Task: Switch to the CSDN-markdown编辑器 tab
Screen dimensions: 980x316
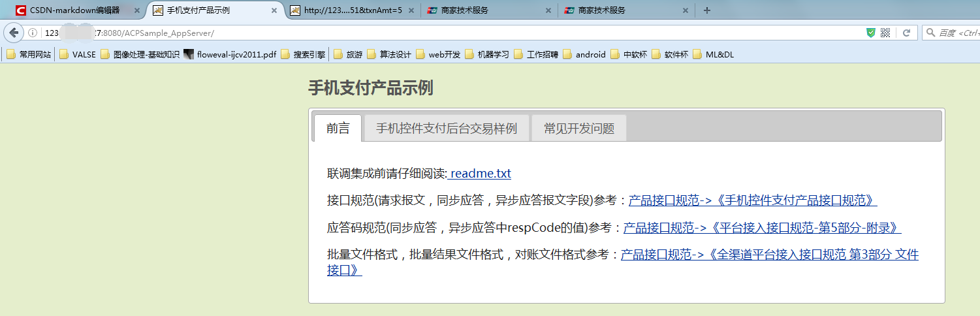Action: [x=75, y=10]
